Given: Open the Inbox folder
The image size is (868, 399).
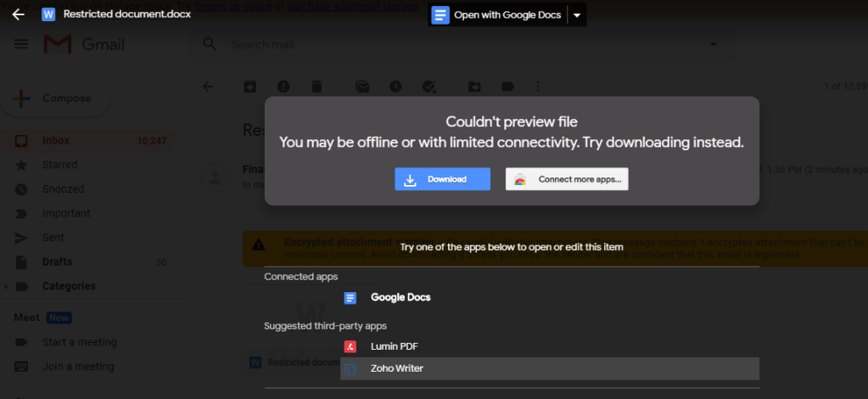Looking at the screenshot, I should 87,141.
